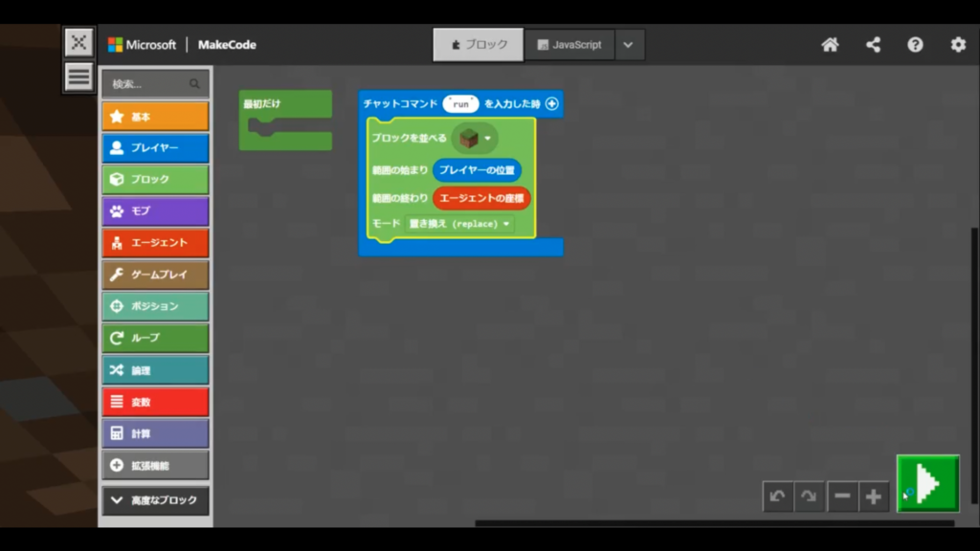Open the grass block type dropdown

pyautogui.click(x=487, y=139)
